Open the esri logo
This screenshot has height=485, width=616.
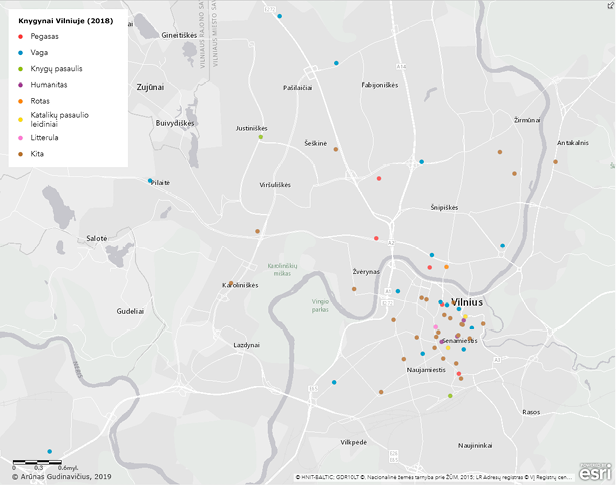click(592, 468)
